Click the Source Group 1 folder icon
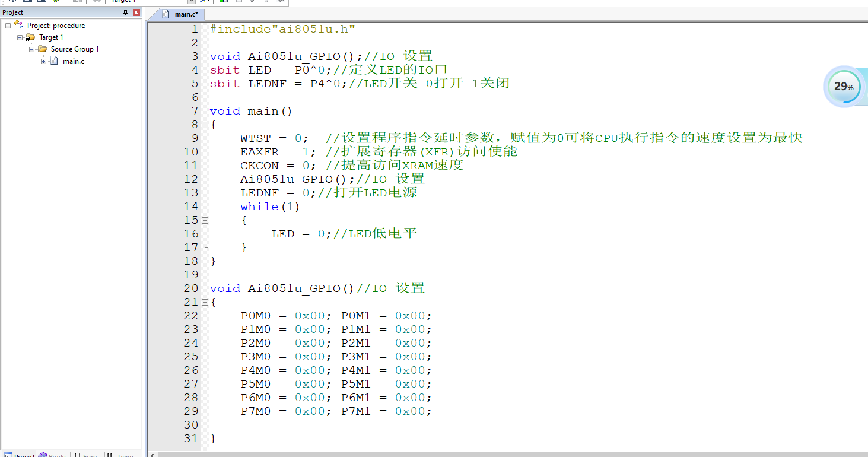This screenshot has height=457, width=868. (42, 49)
